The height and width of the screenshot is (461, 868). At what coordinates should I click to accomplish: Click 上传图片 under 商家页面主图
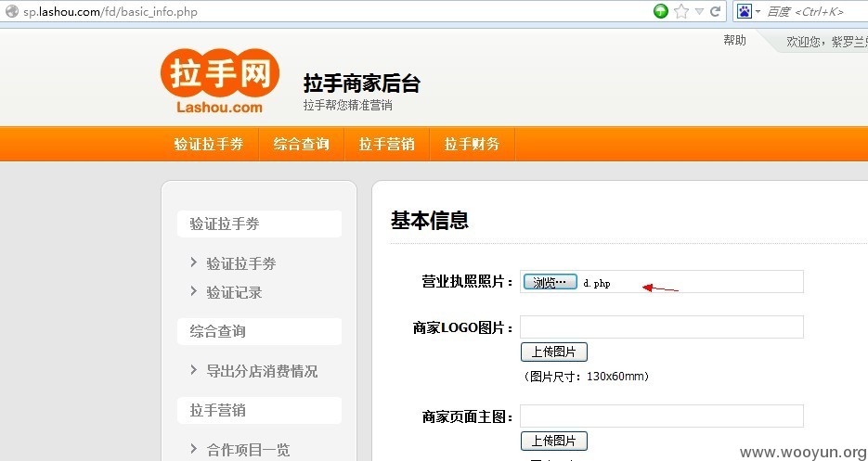pos(553,442)
